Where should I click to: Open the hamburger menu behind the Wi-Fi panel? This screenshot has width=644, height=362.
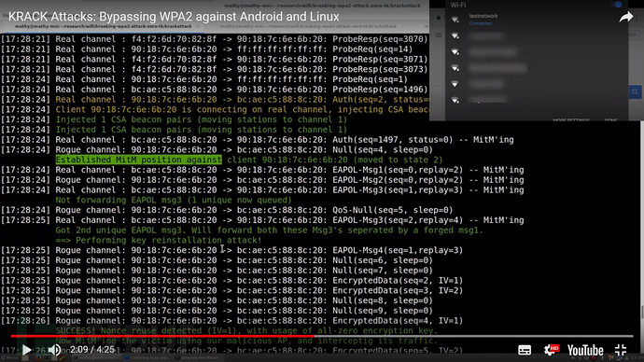click(439, 35)
